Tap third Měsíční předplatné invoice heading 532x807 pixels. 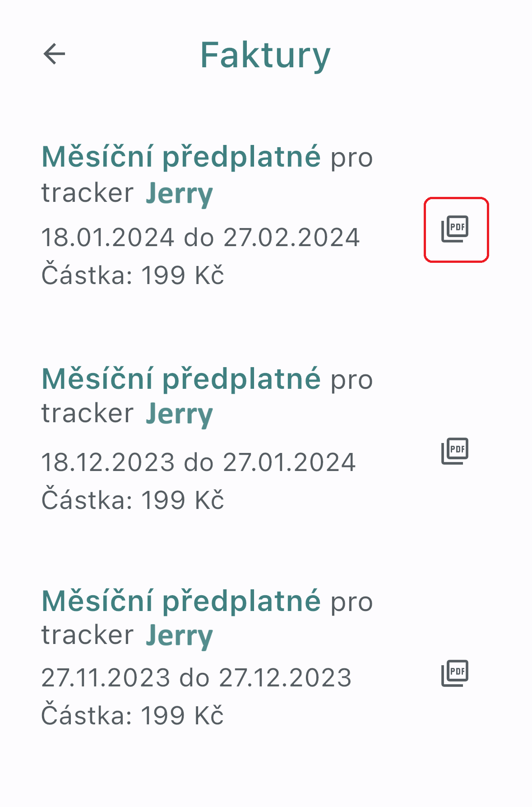pyautogui.click(x=181, y=601)
